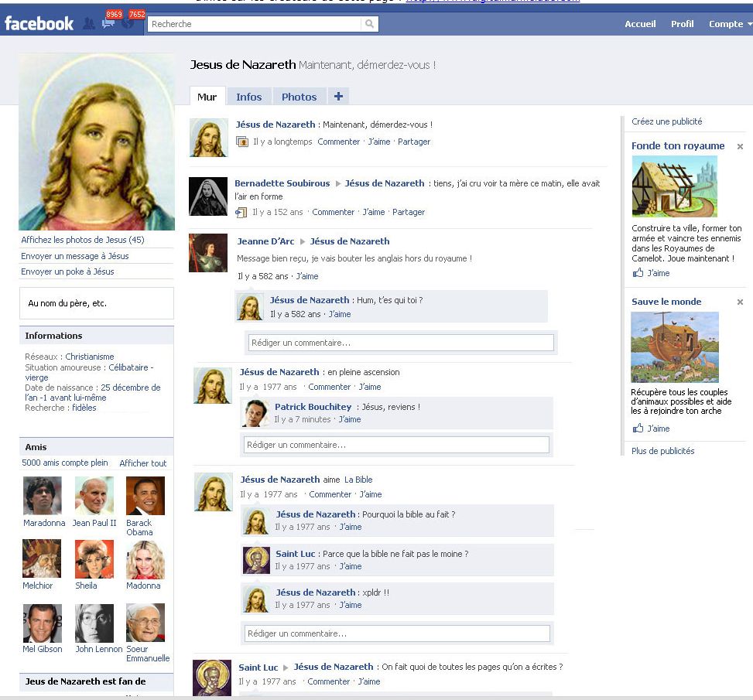The height and width of the screenshot is (700, 753).
Task: Open Maradonna friend thumbnail
Action: coord(43,496)
